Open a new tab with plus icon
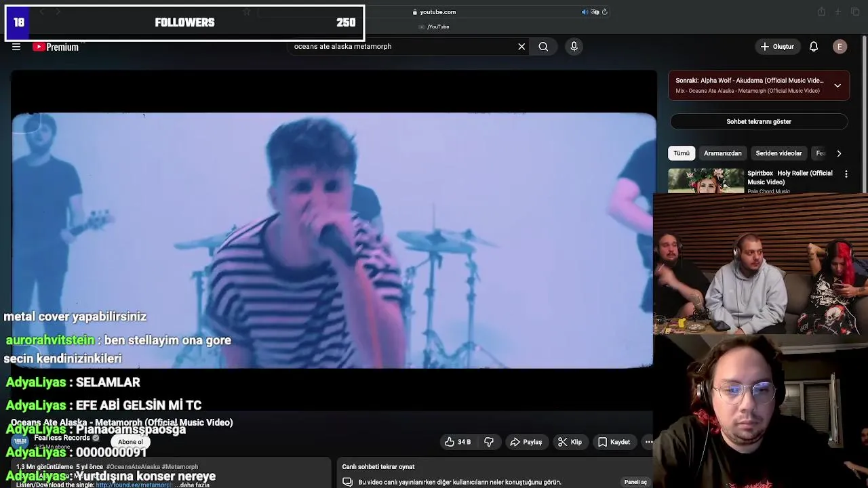The height and width of the screenshot is (488, 868). (837, 12)
